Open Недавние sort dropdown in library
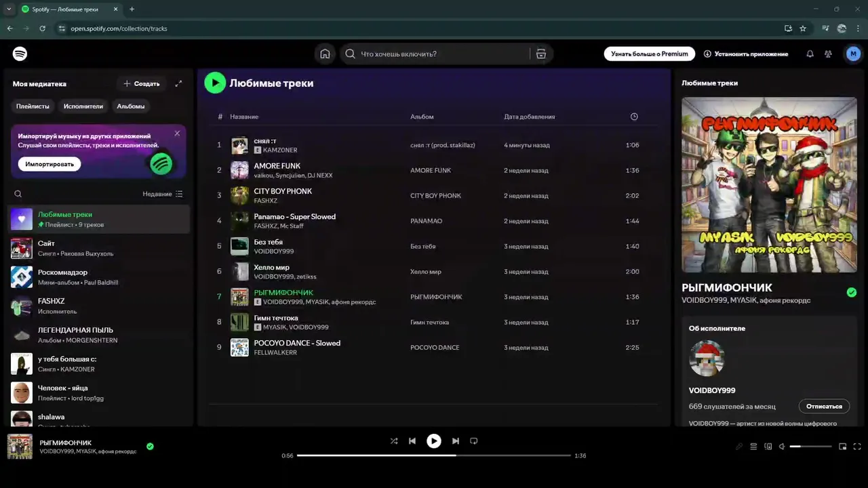 pos(163,194)
